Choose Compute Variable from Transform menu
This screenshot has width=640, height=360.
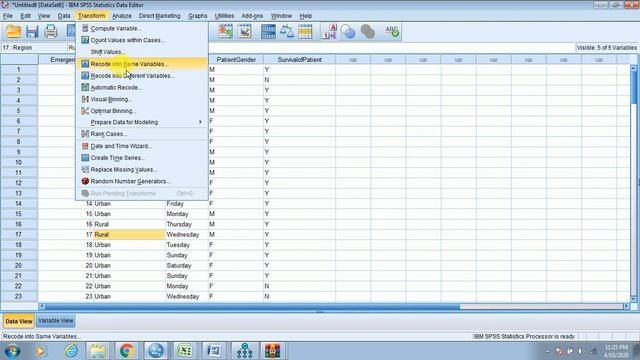coord(142,29)
